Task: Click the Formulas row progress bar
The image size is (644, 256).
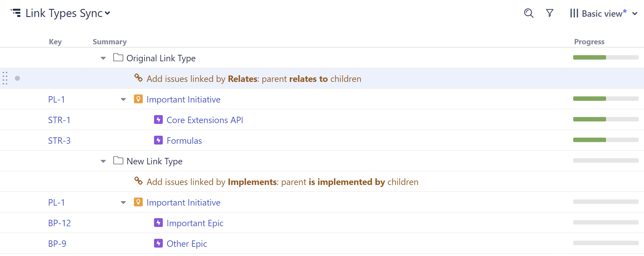Action: (606, 140)
